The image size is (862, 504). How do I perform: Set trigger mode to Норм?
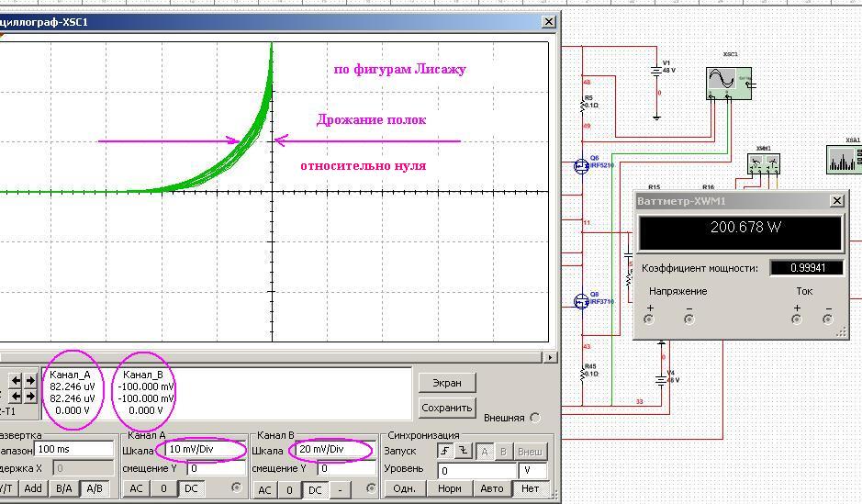tap(450, 488)
